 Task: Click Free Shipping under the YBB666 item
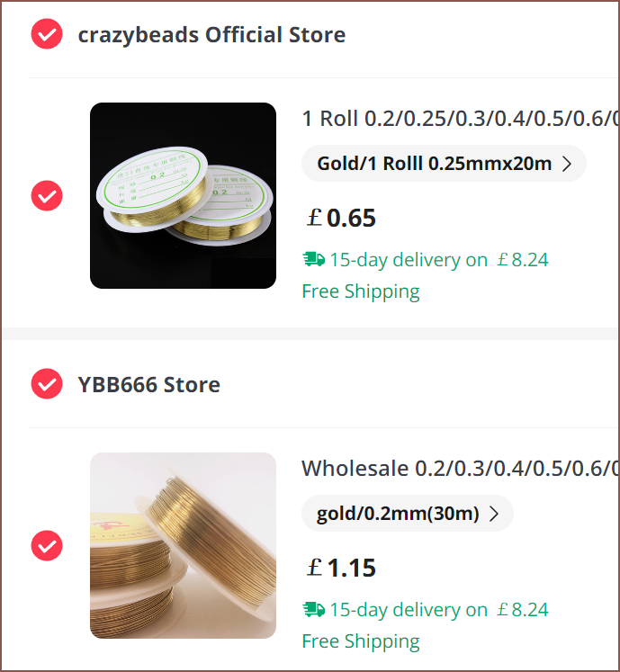[x=360, y=641]
